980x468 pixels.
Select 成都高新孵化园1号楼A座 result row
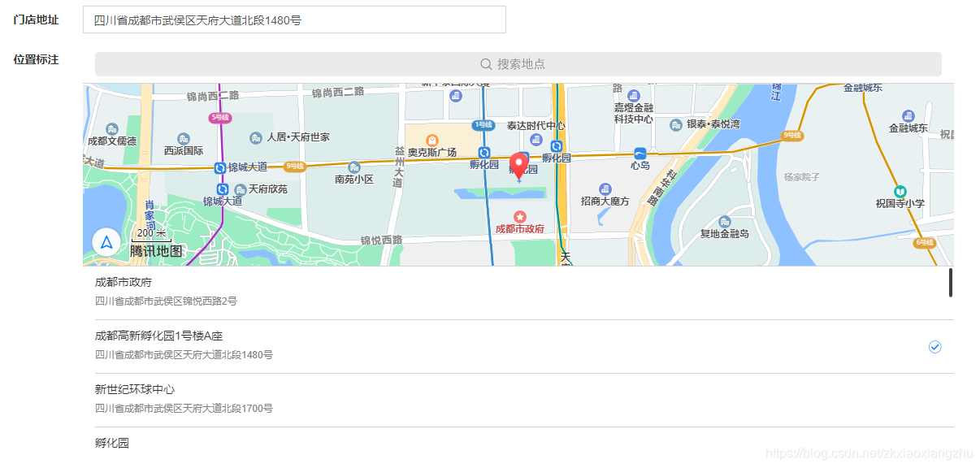pyautogui.click(x=518, y=347)
